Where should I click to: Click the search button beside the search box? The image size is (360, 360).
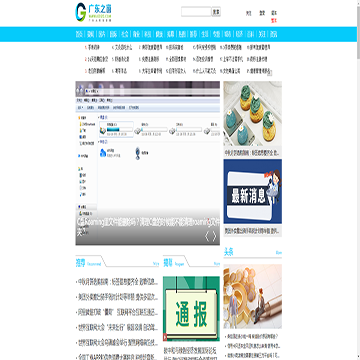[216, 12]
